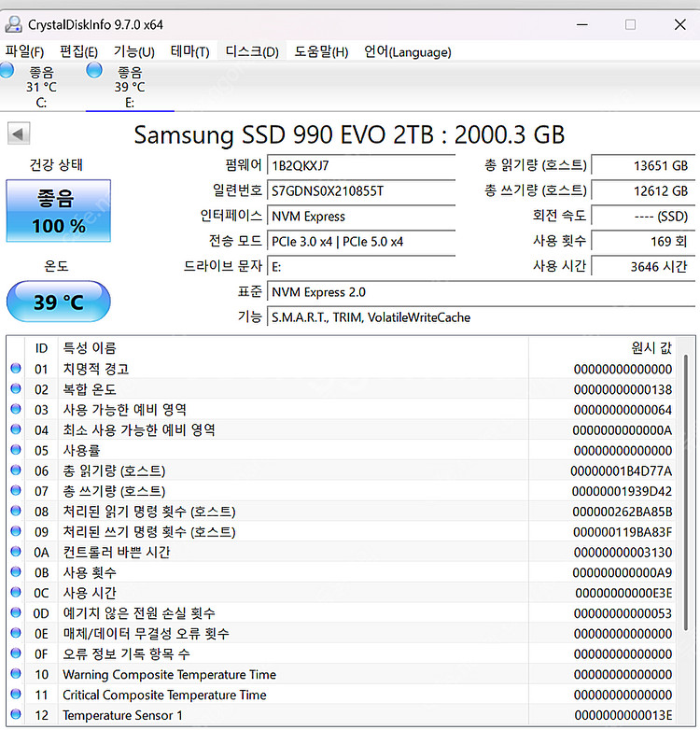The image size is (700, 730).
Task: Select row 0E 매체/데이터 무결성 오류 횟수
Action: (342, 633)
